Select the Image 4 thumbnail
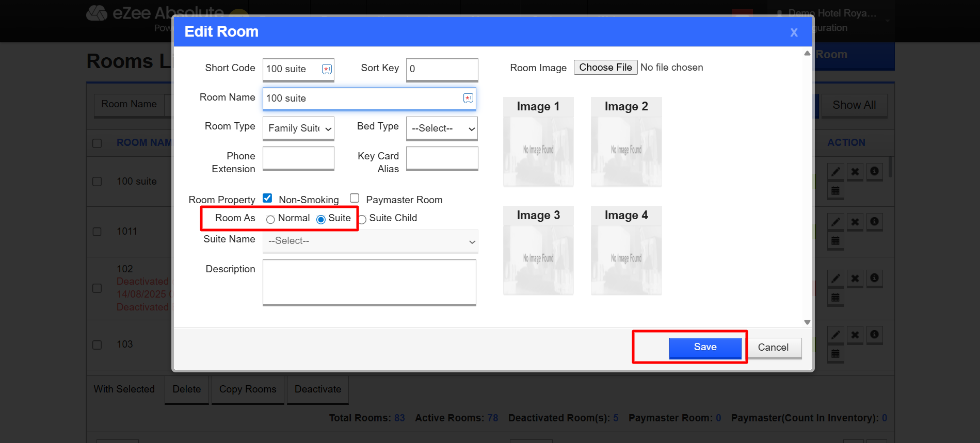980x443 pixels. (x=626, y=251)
